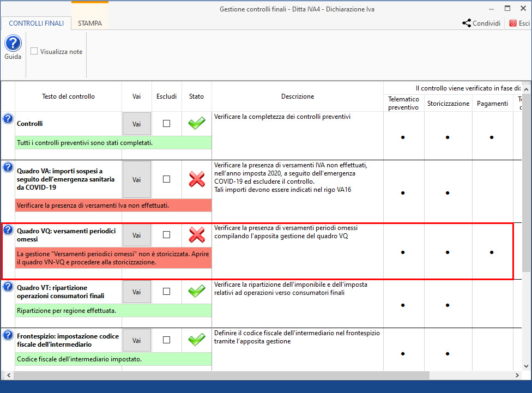Check Escludi box for Frontespizio row

pyautogui.click(x=166, y=340)
